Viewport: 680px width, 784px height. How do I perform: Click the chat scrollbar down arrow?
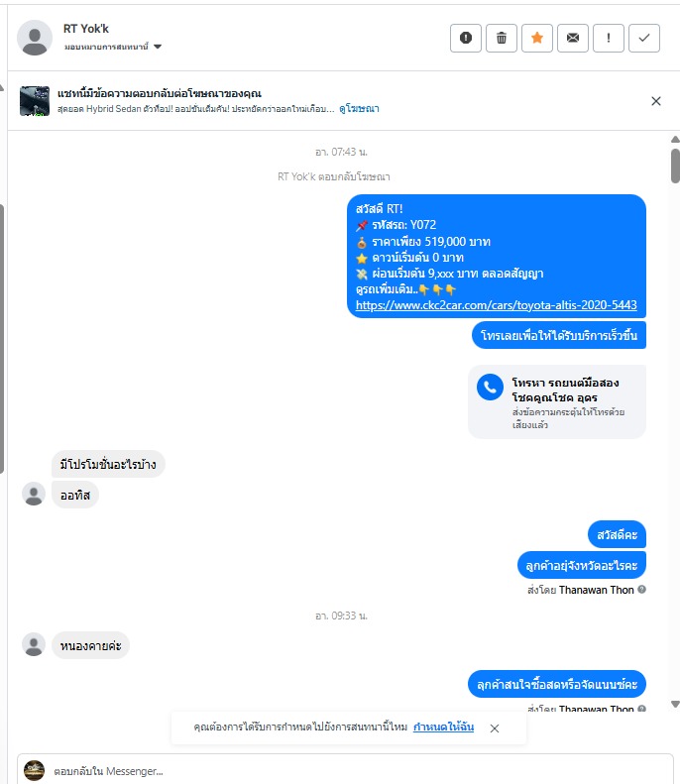[x=675, y=704]
